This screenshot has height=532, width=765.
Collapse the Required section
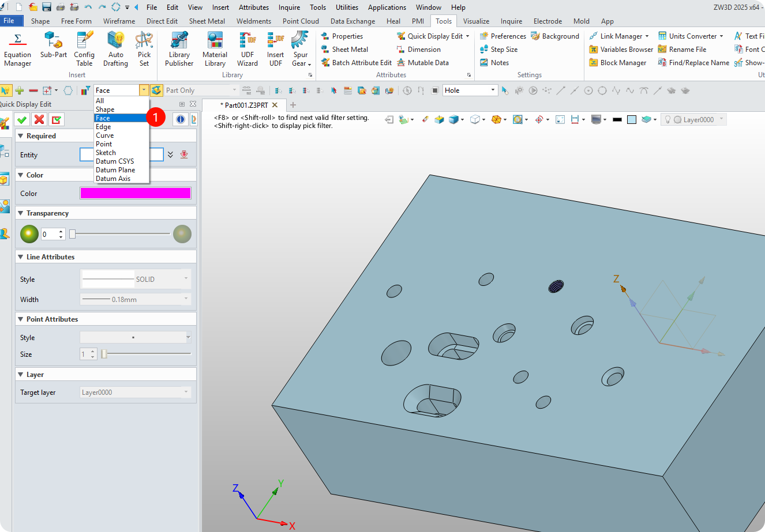tap(21, 136)
